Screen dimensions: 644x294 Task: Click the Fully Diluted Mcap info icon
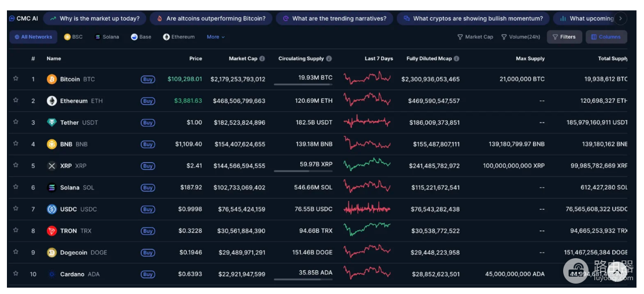tap(456, 59)
